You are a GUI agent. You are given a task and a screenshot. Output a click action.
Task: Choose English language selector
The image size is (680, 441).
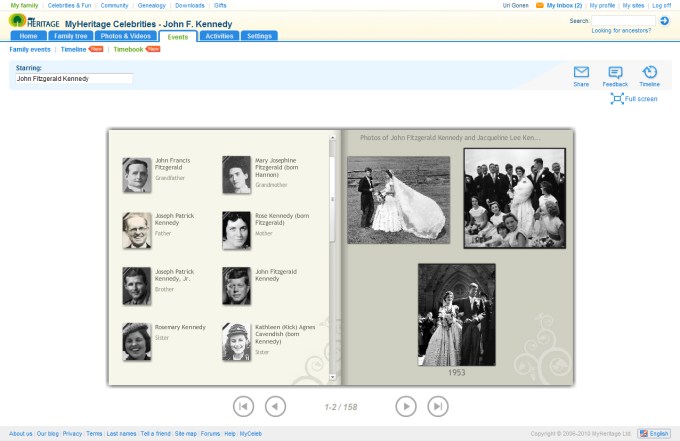pyautogui.click(x=654, y=433)
